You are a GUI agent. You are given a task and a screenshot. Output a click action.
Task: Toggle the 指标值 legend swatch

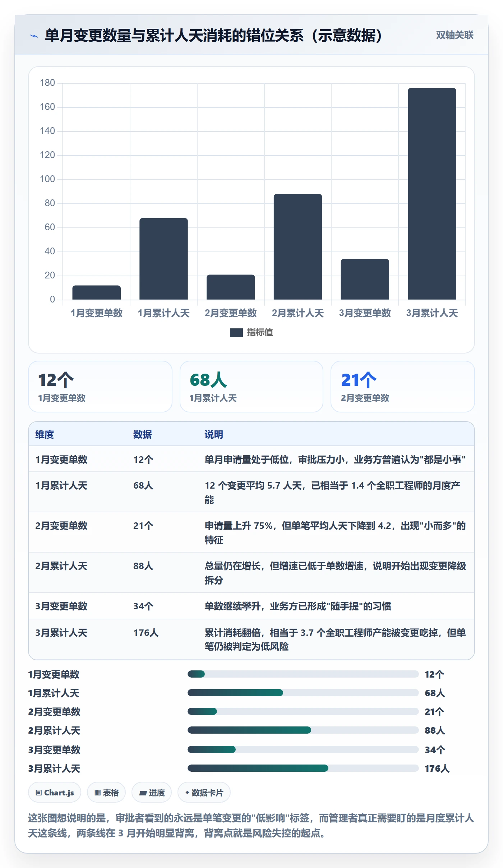pyautogui.click(x=236, y=333)
